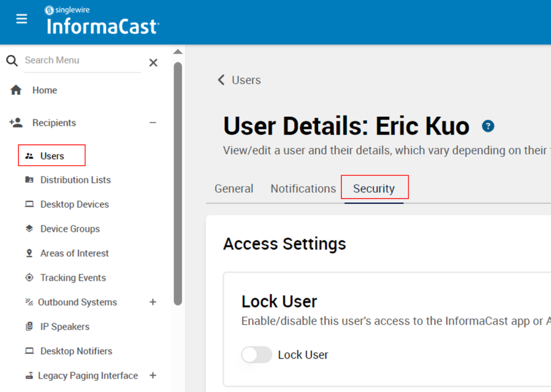
Task: Toggle the Lock User switch
Action: (257, 355)
